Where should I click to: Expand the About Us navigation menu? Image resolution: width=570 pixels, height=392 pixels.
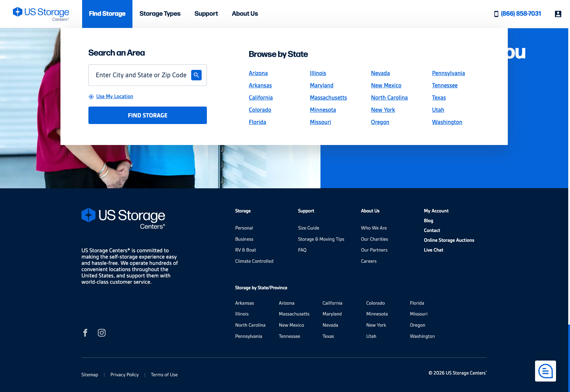pyautogui.click(x=245, y=14)
